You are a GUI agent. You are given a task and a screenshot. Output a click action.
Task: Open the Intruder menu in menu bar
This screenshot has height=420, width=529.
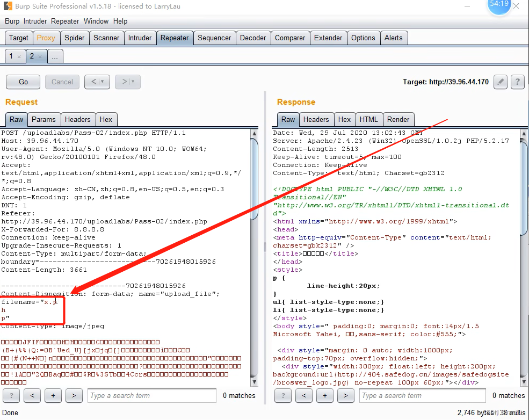[35, 21]
